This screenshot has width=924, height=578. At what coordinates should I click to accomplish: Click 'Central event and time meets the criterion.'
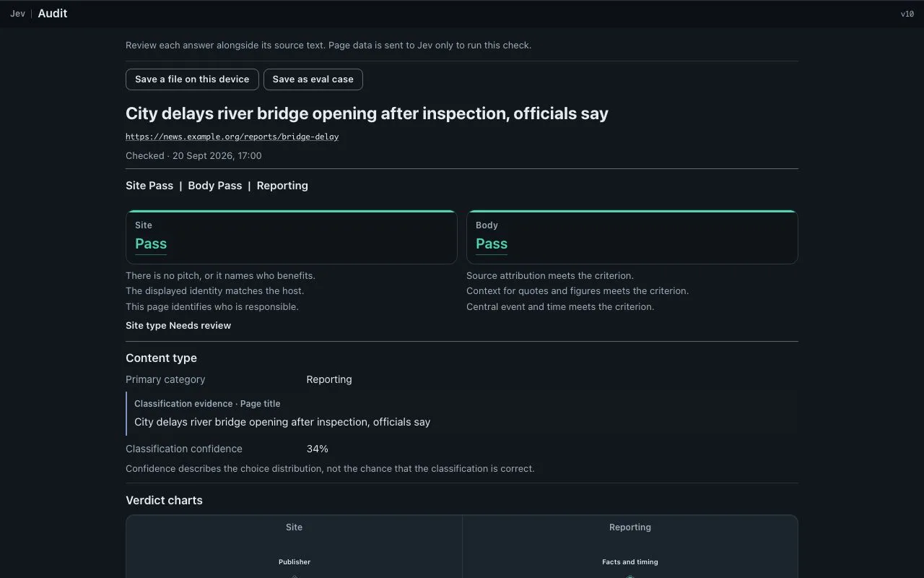[x=560, y=307]
